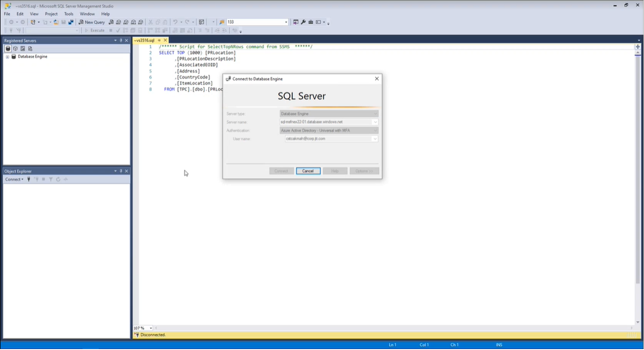Pin the ~vs3516.sql tab

tap(159, 41)
